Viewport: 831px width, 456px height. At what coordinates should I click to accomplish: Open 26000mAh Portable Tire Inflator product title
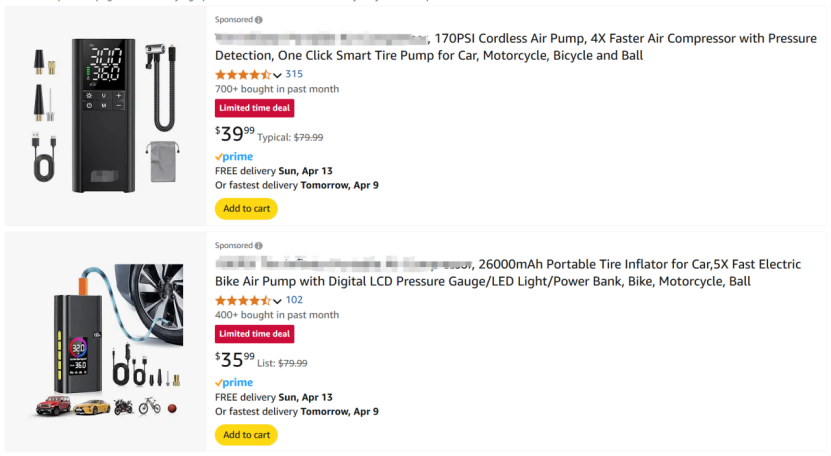point(508,273)
